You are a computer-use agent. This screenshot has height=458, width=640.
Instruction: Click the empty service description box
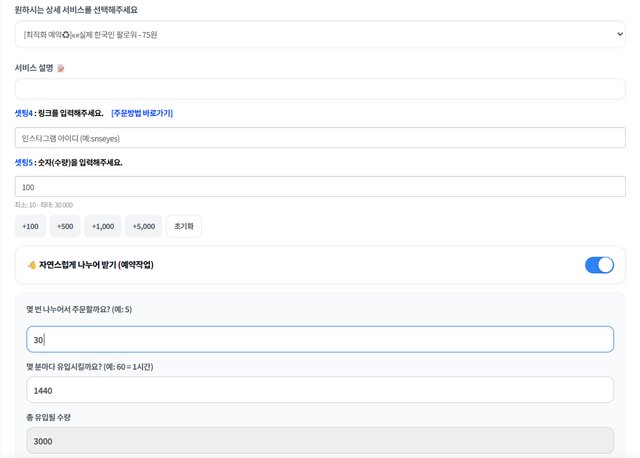[320, 89]
